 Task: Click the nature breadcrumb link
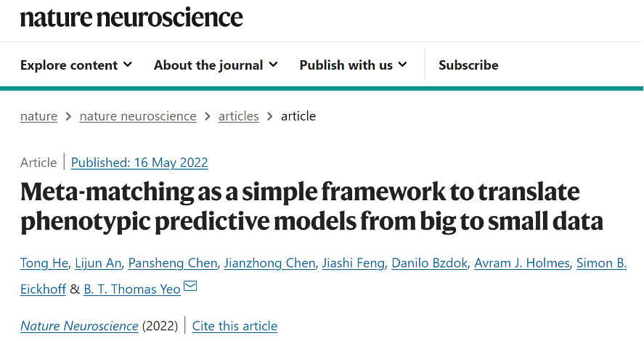[38, 116]
